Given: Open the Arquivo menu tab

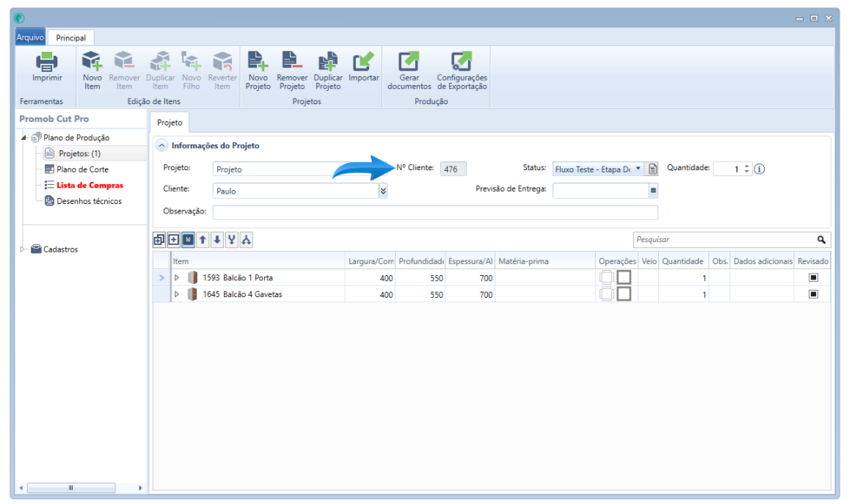Looking at the screenshot, I should 30,37.
